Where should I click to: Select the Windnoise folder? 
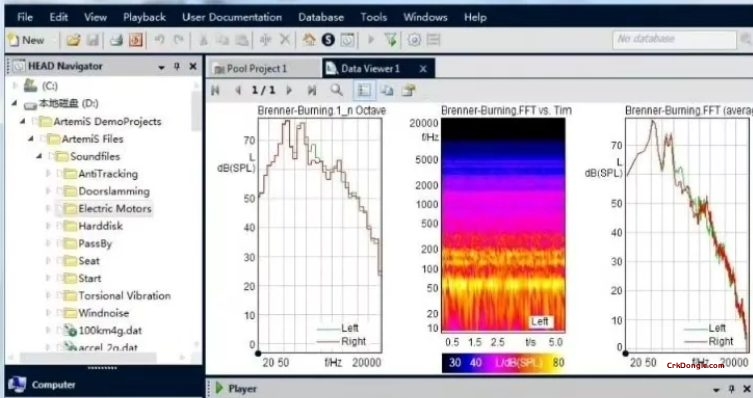click(104, 313)
